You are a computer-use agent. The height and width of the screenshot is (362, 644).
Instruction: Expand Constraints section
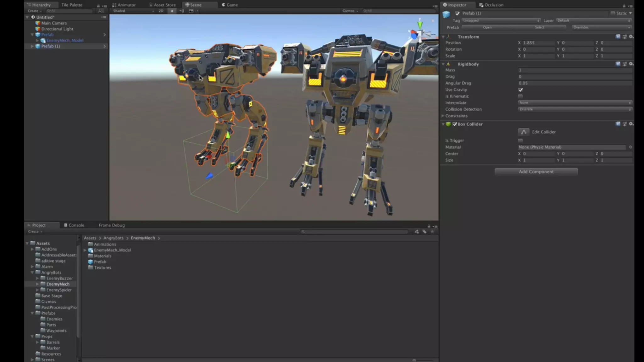(443, 116)
